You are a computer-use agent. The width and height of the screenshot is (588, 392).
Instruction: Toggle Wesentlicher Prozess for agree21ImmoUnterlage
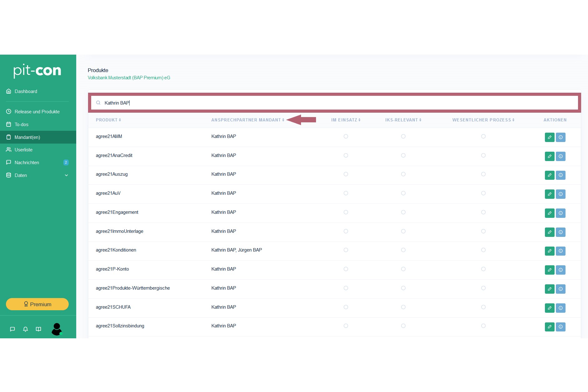tap(483, 231)
